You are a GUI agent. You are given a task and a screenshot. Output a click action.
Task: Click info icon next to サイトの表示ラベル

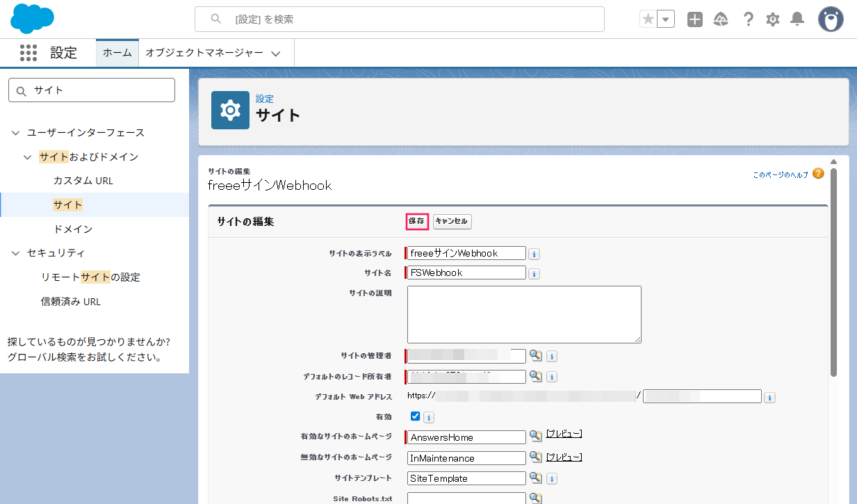coord(534,254)
